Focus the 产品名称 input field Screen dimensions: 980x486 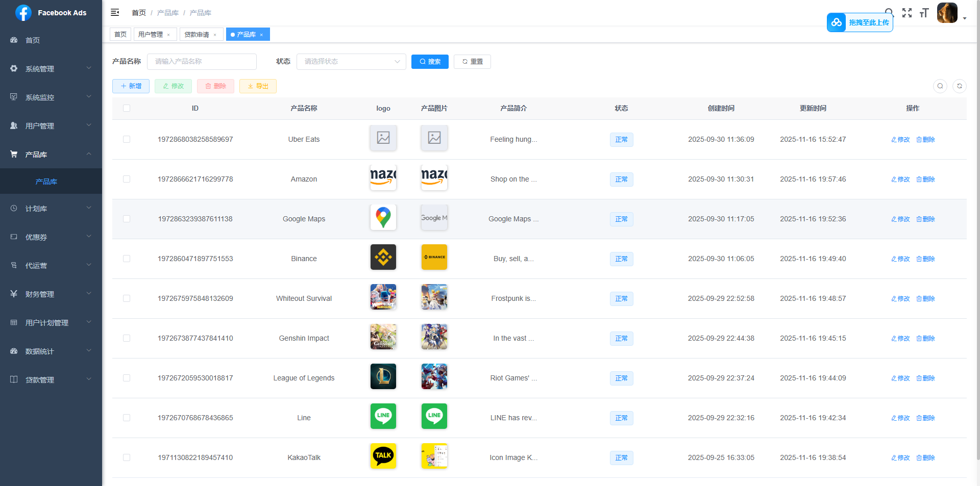tap(202, 62)
